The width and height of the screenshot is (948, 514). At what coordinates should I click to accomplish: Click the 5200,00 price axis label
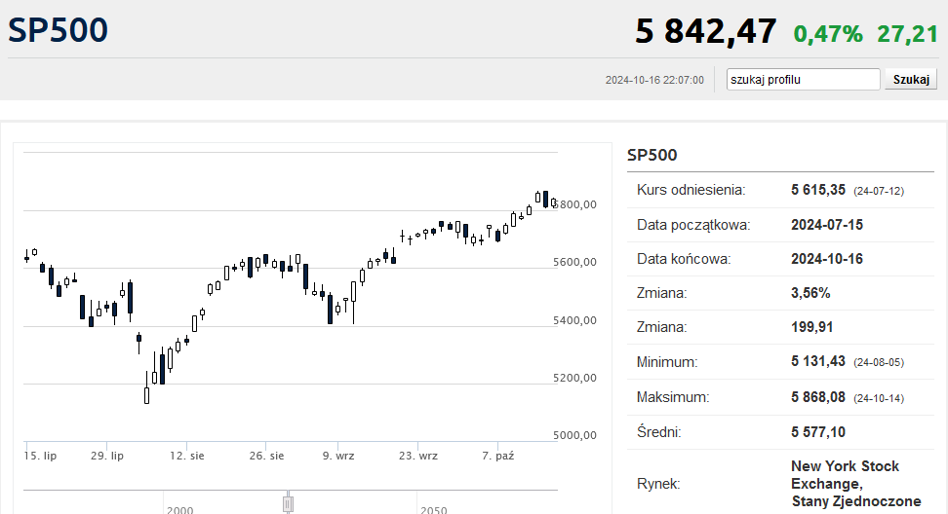(x=575, y=377)
